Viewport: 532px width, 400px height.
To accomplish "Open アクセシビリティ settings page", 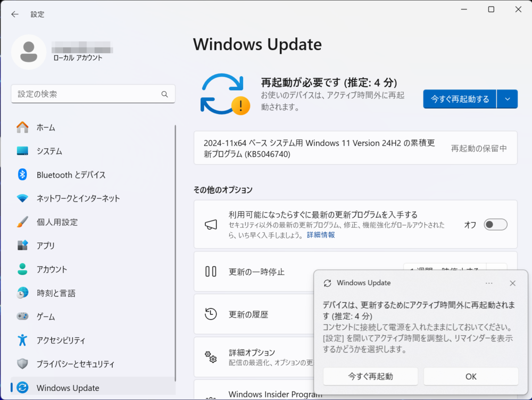I will click(93, 340).
